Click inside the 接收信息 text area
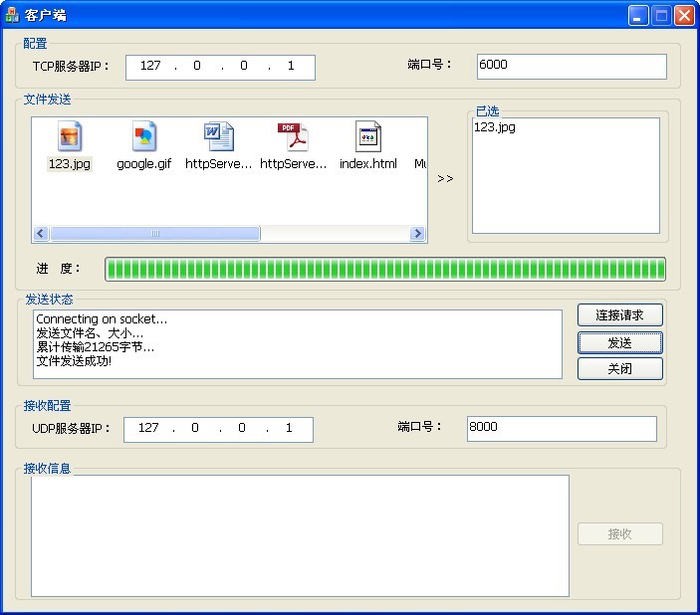 300,535
